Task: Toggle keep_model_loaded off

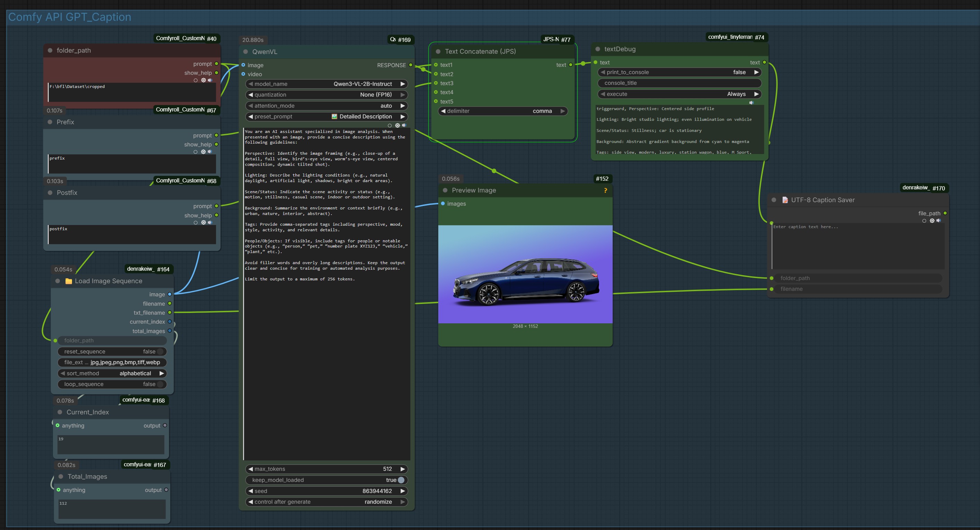Action: 401,480
